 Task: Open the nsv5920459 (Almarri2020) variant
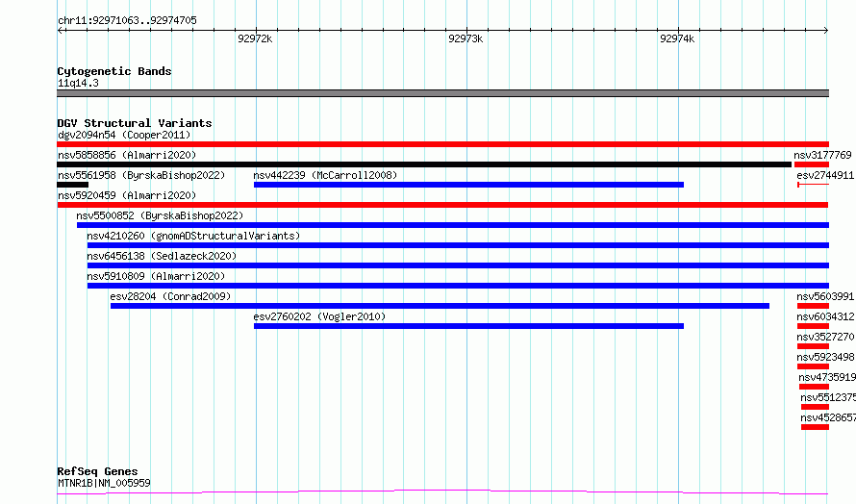[x=127, y=195]
